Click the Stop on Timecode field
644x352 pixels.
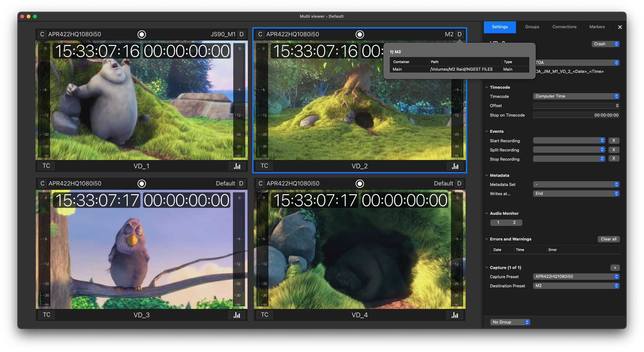pos(576,115)
